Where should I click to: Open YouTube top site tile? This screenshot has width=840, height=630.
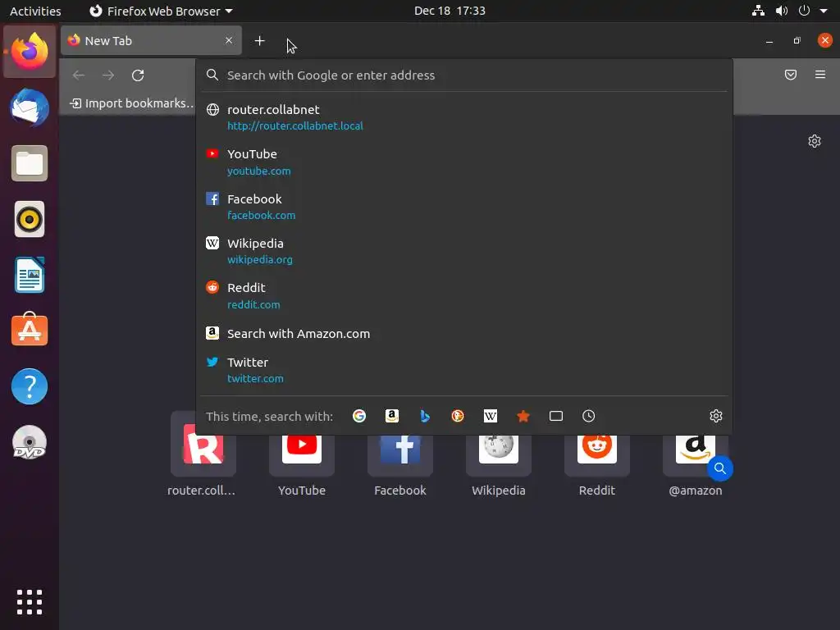(302, 454)
